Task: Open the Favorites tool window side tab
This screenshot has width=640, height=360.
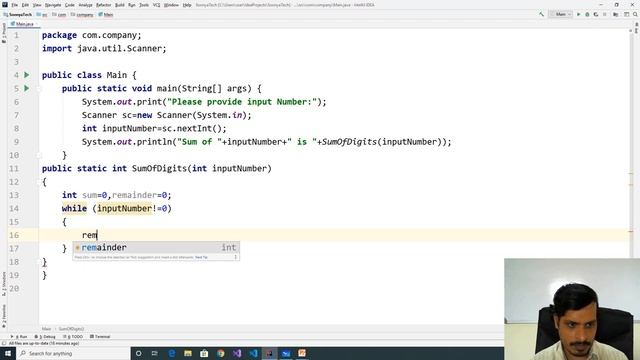Action: coord(4,316)
